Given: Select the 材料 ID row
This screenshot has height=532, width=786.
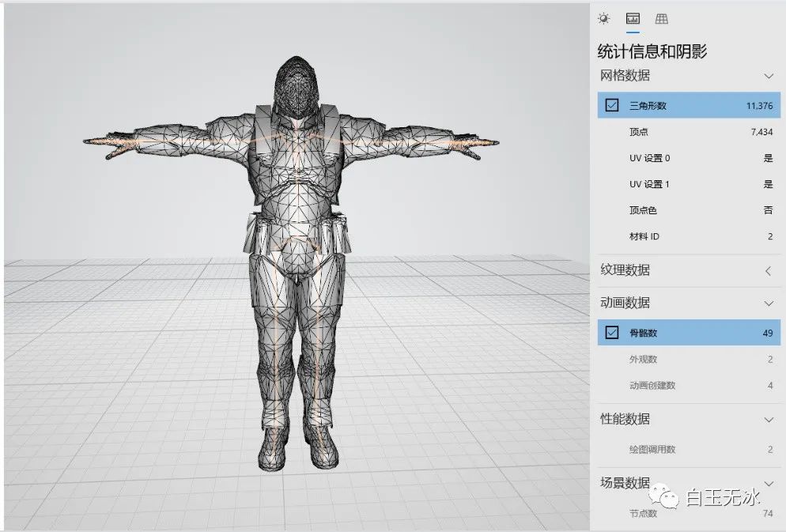Looking at the screenshot, I should (689, 236).
